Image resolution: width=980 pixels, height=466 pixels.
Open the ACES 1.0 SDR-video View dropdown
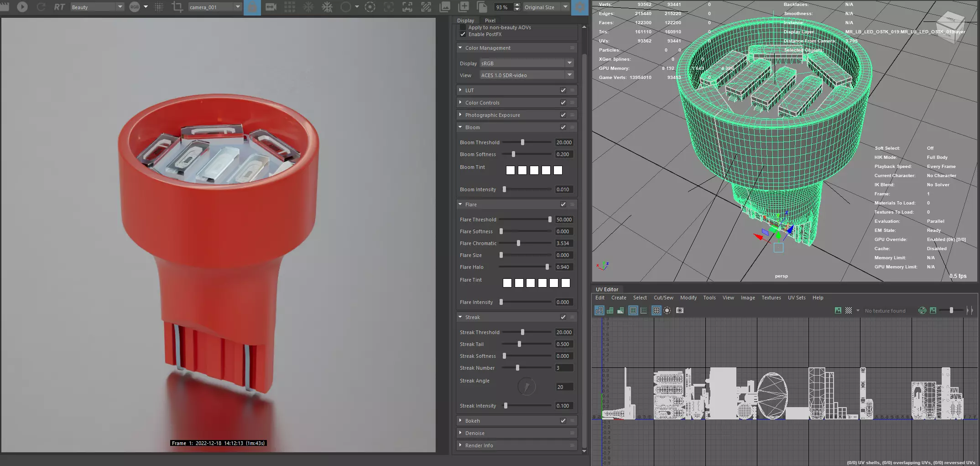coord(526,75)
